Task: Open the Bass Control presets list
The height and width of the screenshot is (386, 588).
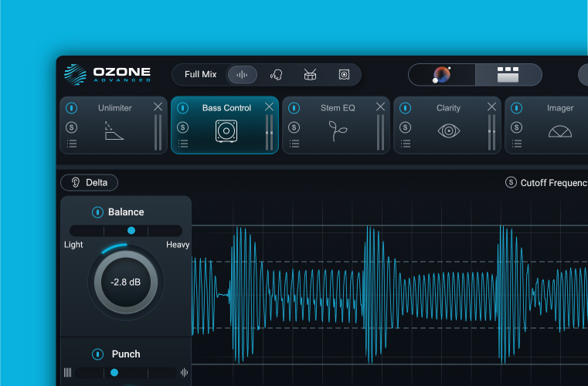Action: point(182,144)
